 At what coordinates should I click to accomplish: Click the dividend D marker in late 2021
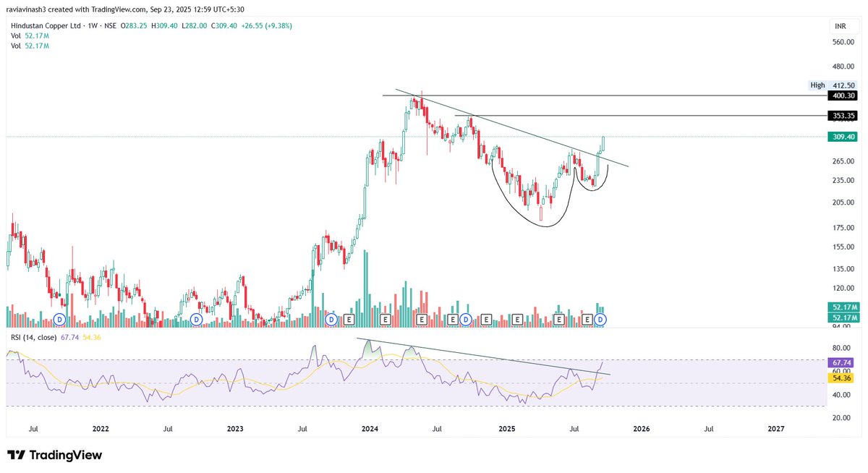(60, 319)
